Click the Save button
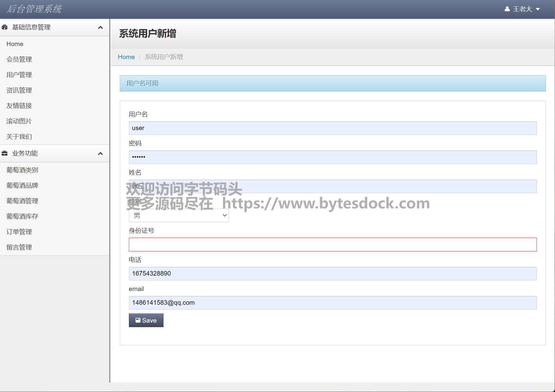Screen dimensions: 555x392 tap(146, 320)
